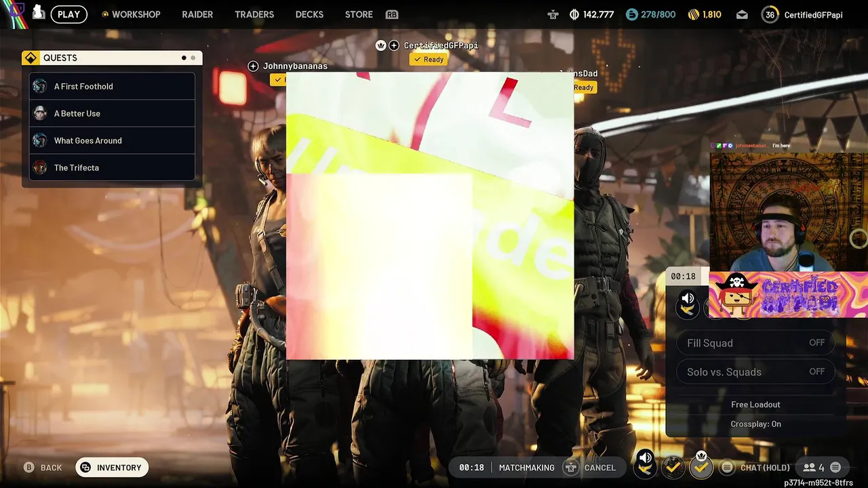Click the first squad member avatar with the speaker icon

pos(646,464)
